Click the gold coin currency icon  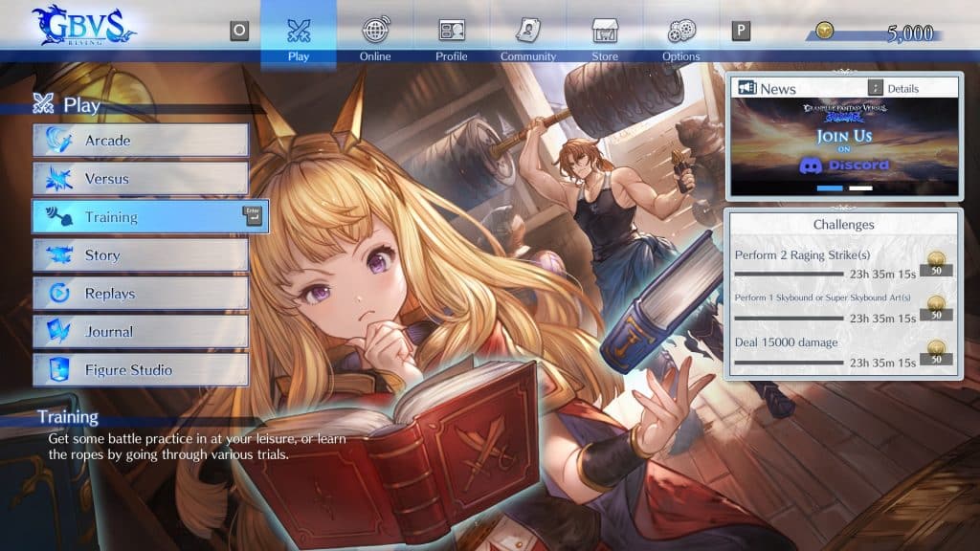(x=824, y=30)
